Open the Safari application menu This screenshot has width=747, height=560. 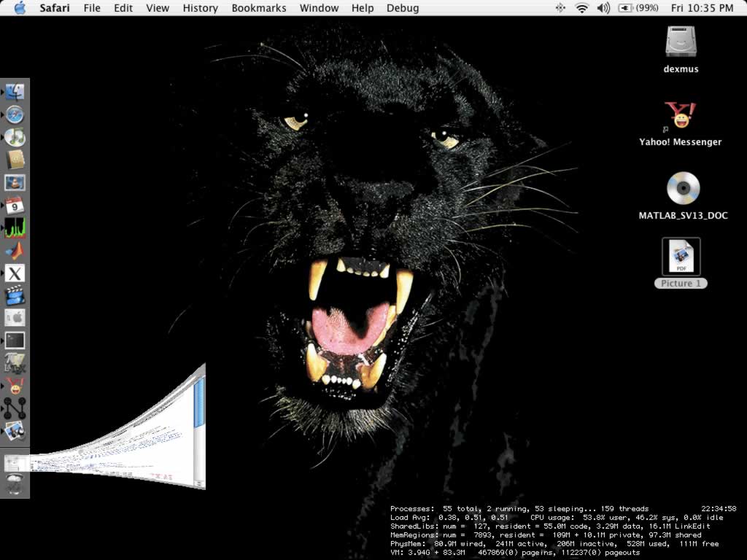pyautogui.click(x=54, y=7)
